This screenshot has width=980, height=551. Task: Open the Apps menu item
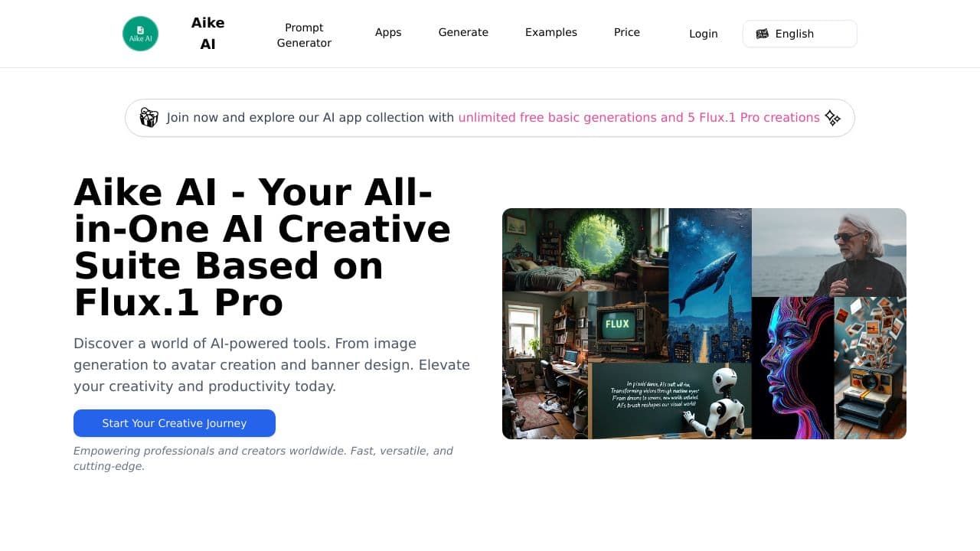(x=388, y=32)
